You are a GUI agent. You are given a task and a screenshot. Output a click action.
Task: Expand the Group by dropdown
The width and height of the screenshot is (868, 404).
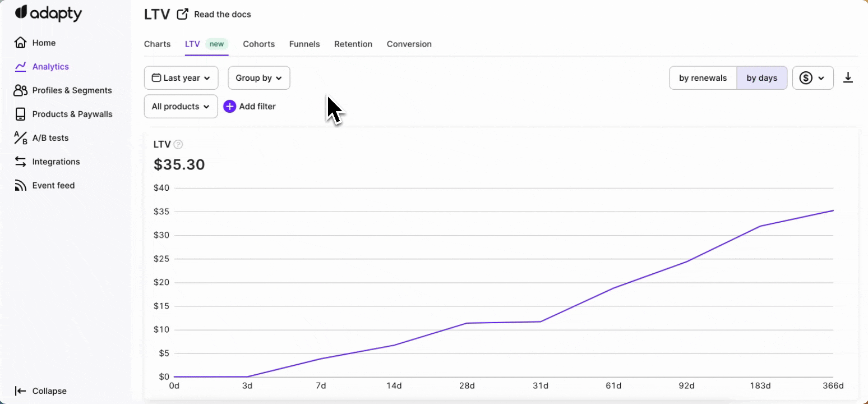[x=258, y=78]
